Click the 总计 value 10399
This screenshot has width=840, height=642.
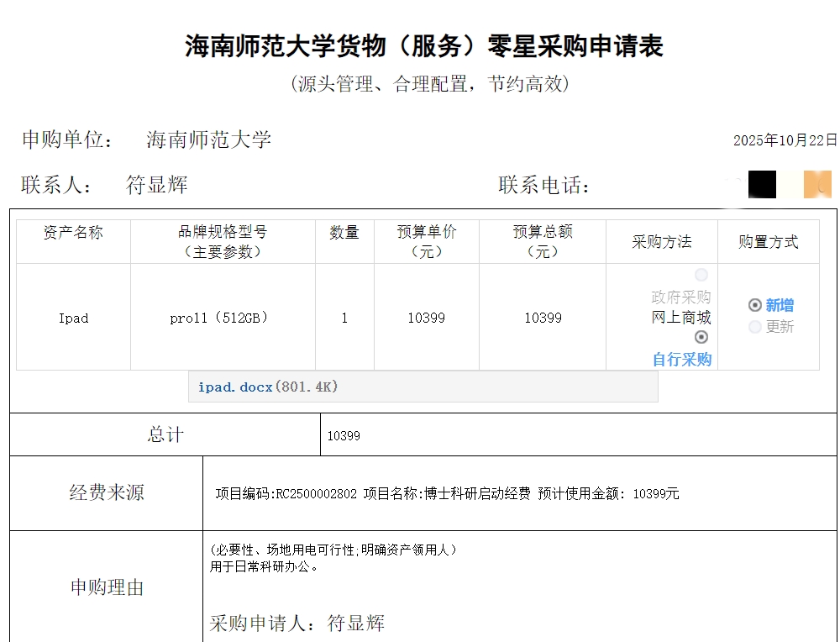344,435
